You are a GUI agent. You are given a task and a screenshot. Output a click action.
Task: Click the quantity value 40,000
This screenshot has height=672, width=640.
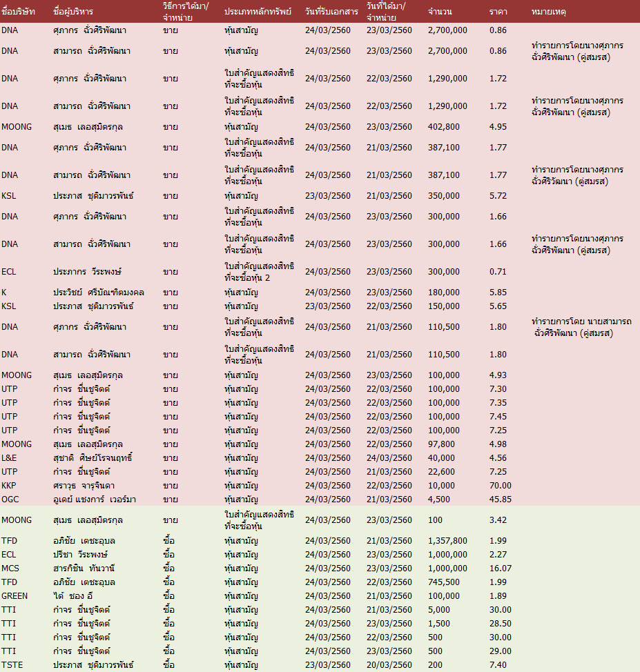point(441,457)
